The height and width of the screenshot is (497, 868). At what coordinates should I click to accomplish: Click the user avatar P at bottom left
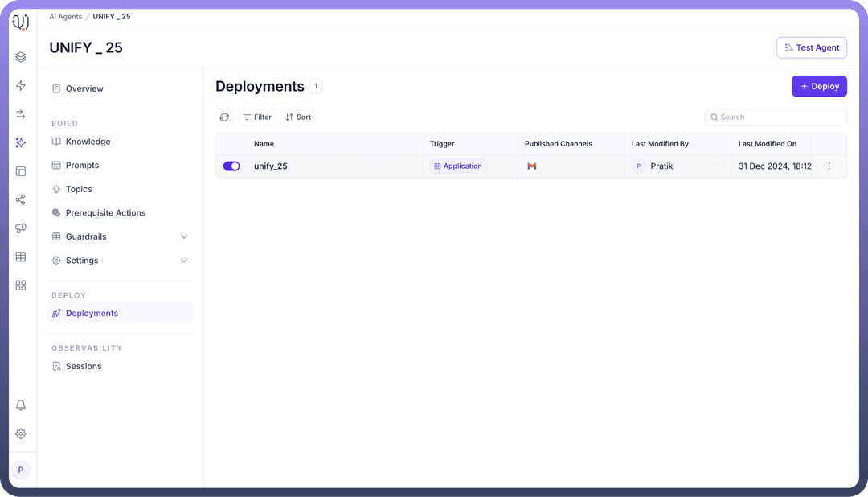(x=21, y=470)
